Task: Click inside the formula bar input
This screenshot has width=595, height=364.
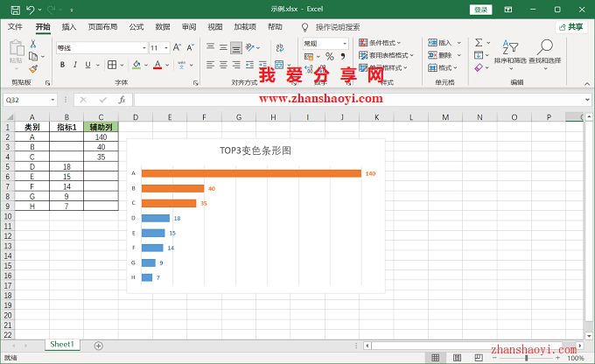Action: 359,100
